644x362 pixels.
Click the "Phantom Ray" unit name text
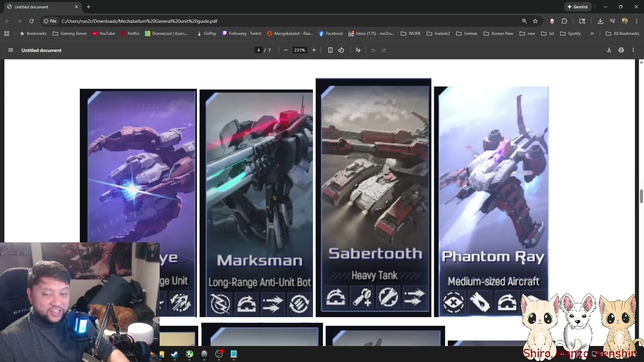pyautogui.click(x=493, y=257)
